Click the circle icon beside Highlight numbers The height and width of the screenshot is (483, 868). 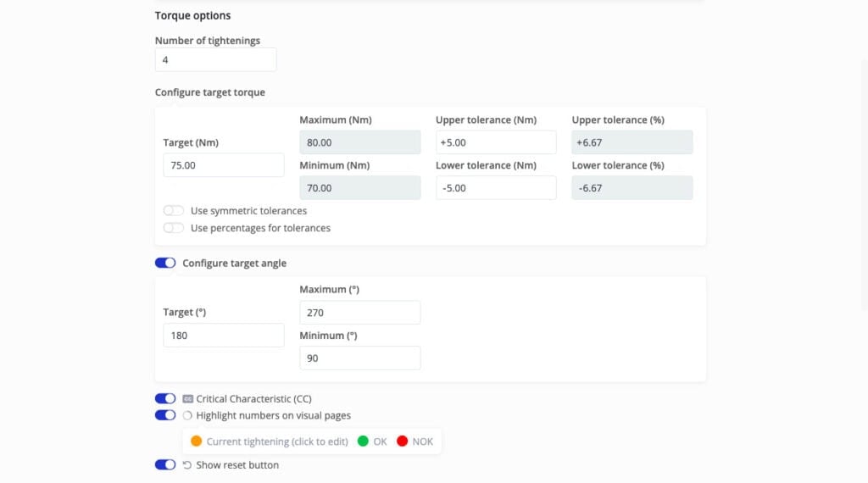pyautogui.click(x=187, y=416)
